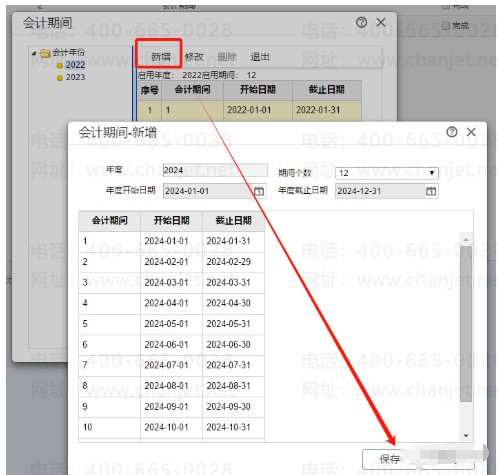
Task: Click 退出 in the toolbar
Action: (x=260, y=57)
